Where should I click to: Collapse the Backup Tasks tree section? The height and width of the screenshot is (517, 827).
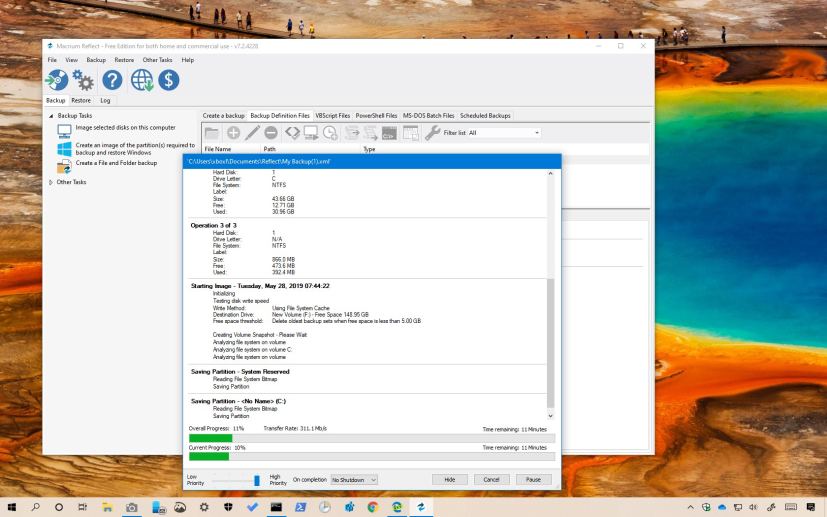(52, 116)
